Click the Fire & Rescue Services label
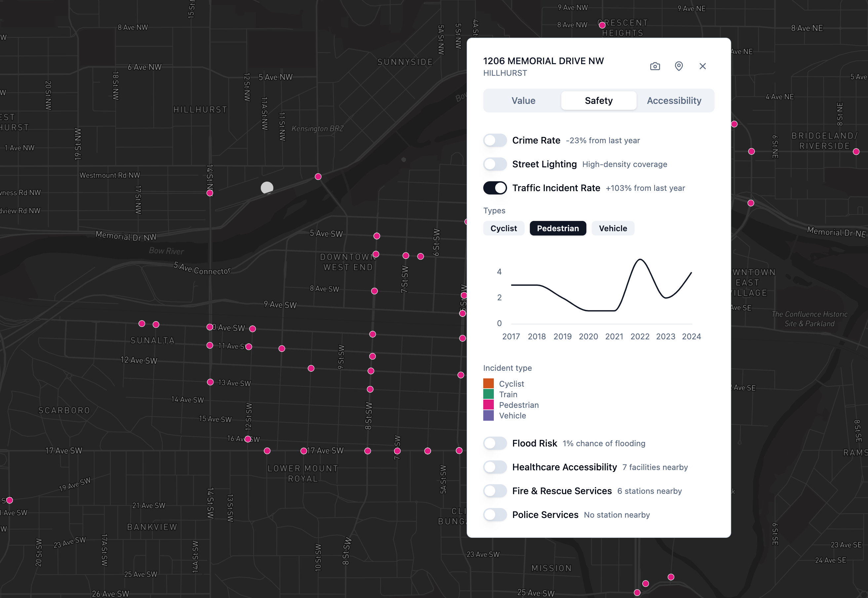 (562, 491)
